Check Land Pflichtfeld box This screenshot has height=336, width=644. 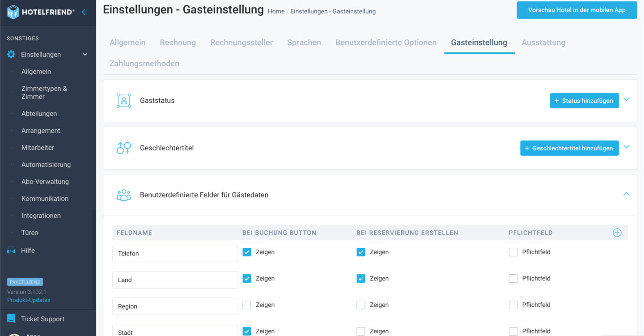click(513, 278)
